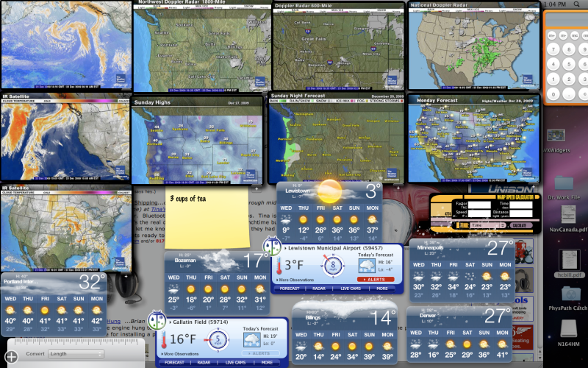Click the Dashboard add-widgets plus icon
The width and height of the screenshot is (588, 368).
pos(11,356)
